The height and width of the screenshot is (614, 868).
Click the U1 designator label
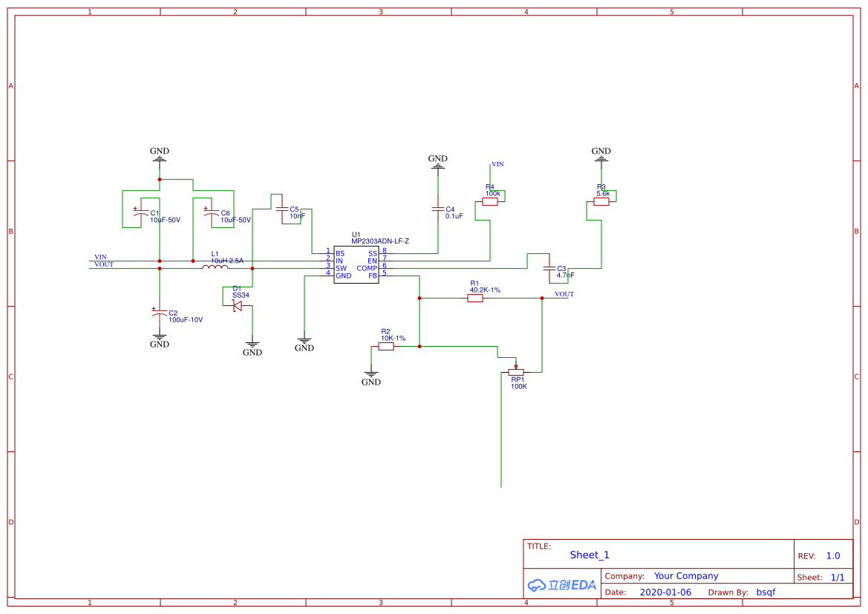(x=356, y=235)
